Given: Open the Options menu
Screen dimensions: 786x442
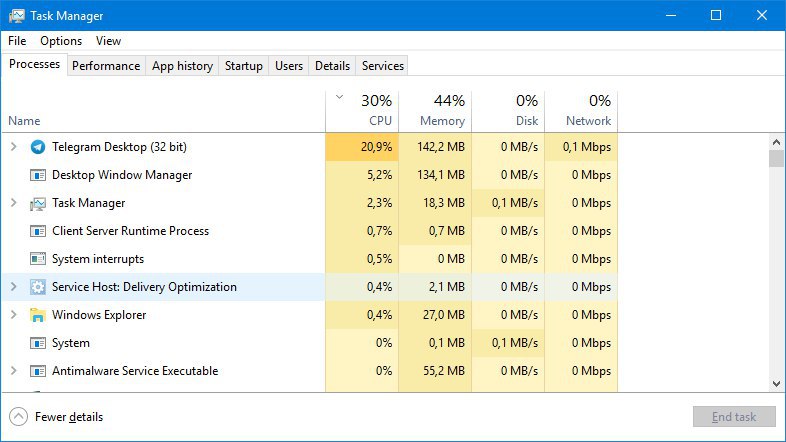Looking at the screenshot, I should [x=61, y=41].
